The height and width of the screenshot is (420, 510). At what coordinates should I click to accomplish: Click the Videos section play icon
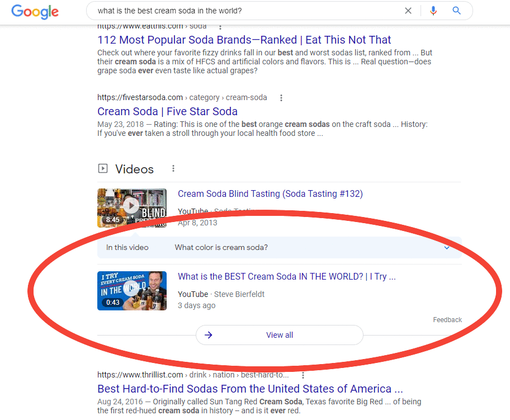(103, 168)
